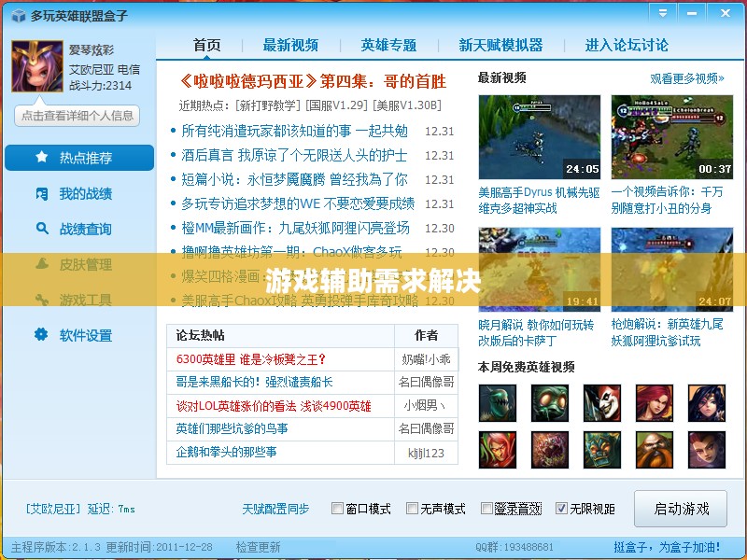This screenshot has width=747, height=560.
Task: Select the jester clown hero portrait
Action: [x=602, y=403]
